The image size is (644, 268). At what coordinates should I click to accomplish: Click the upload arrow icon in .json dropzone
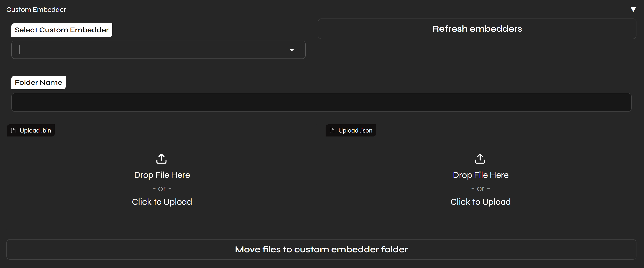tap(480, 159)
